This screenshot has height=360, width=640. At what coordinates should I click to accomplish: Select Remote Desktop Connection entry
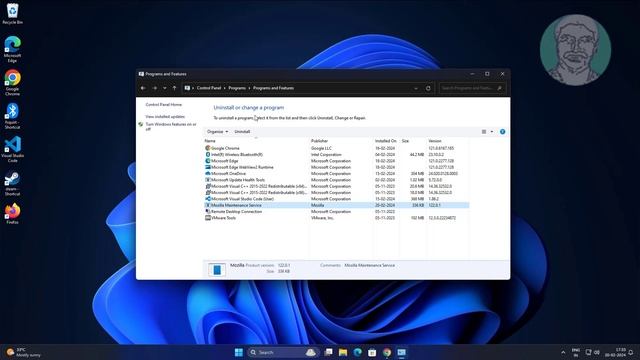[336, 211]
